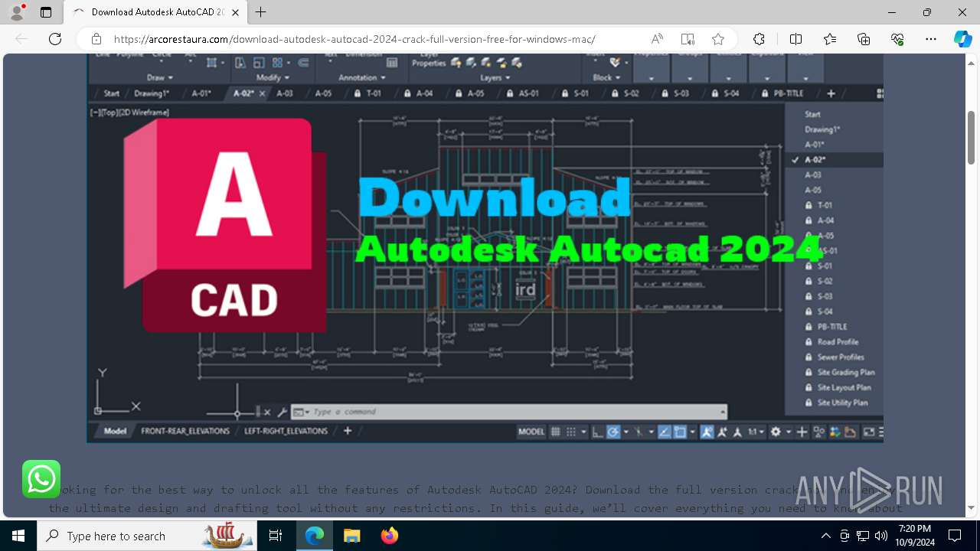Open Browser essentials

[x=897, y=39]
